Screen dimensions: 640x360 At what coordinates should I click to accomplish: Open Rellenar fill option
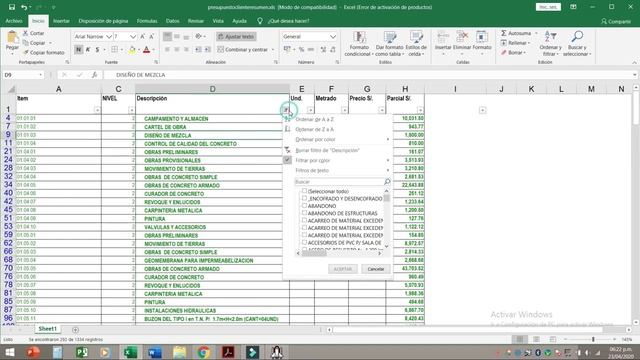point(515,43)
